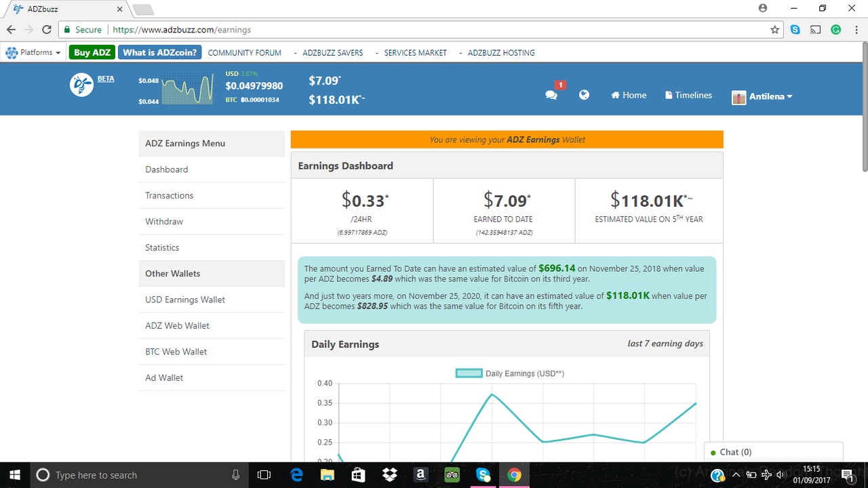Open Task View in the taskbar

(265, 475)
